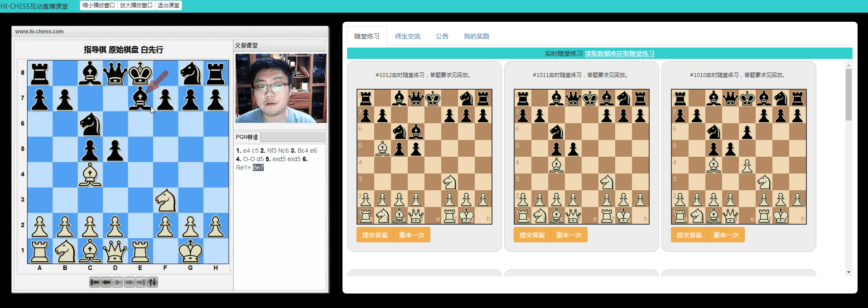Screen dimensions: 868x308
Task: Select the white knight on F3
Action: [x=165, y=200]
